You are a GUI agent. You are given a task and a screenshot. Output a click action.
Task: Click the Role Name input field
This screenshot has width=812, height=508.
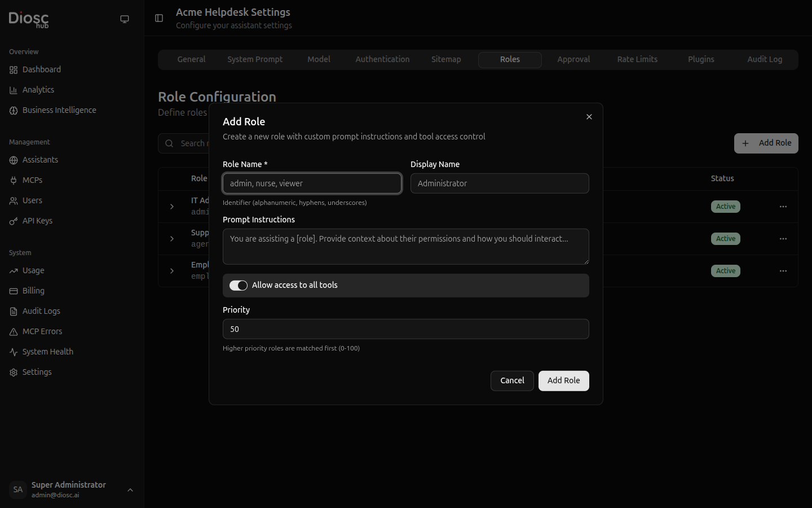click(x=312, y=183)
